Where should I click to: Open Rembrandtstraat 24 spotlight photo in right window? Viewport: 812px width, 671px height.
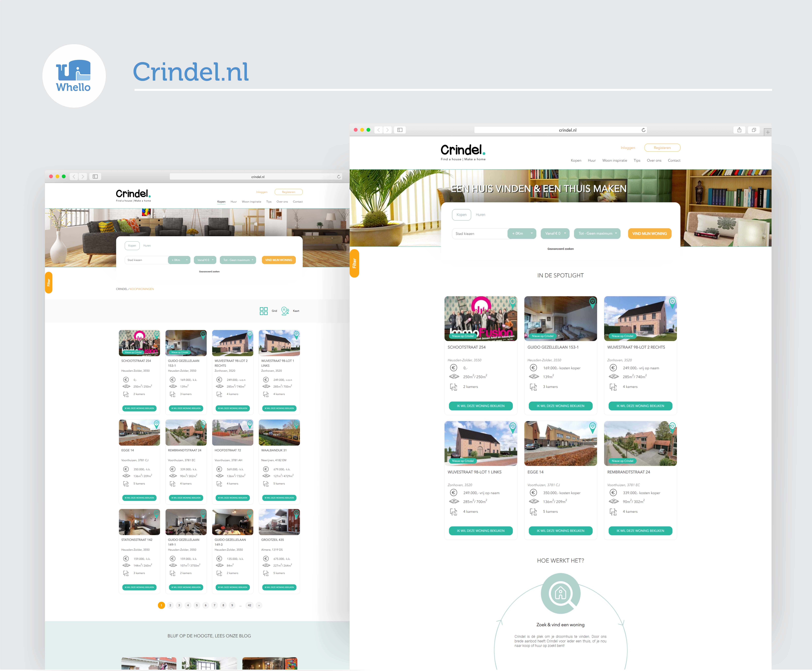click(640, 443)
